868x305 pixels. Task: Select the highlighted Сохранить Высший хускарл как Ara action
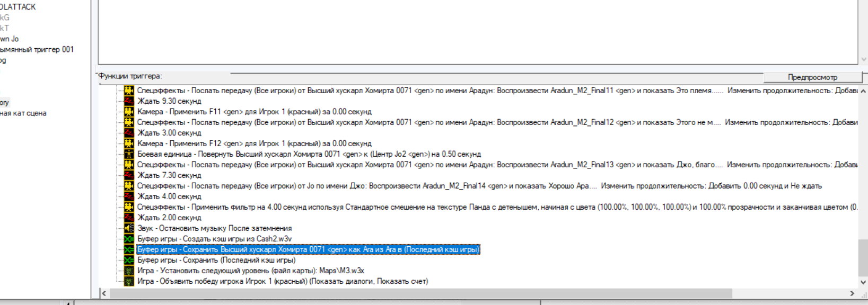point(308,249)
